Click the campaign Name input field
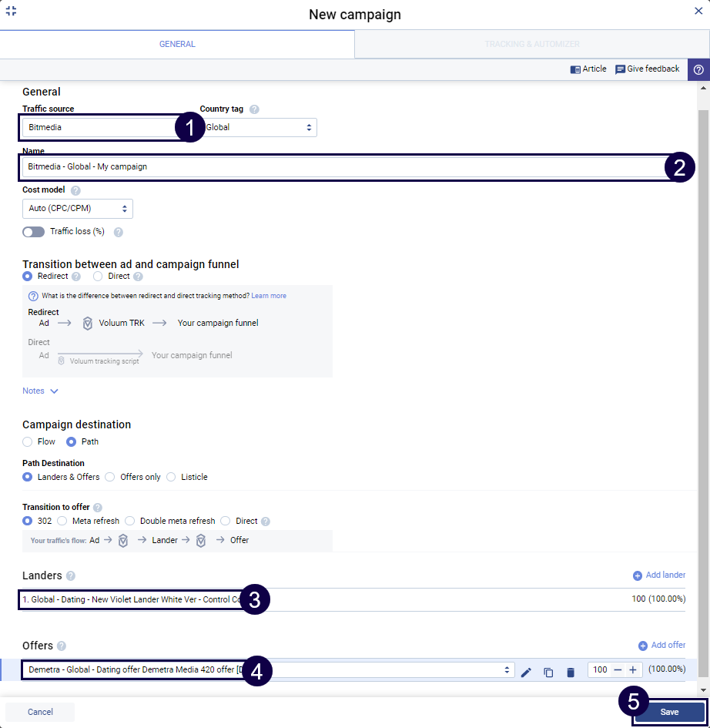 [x=339, y=166]
